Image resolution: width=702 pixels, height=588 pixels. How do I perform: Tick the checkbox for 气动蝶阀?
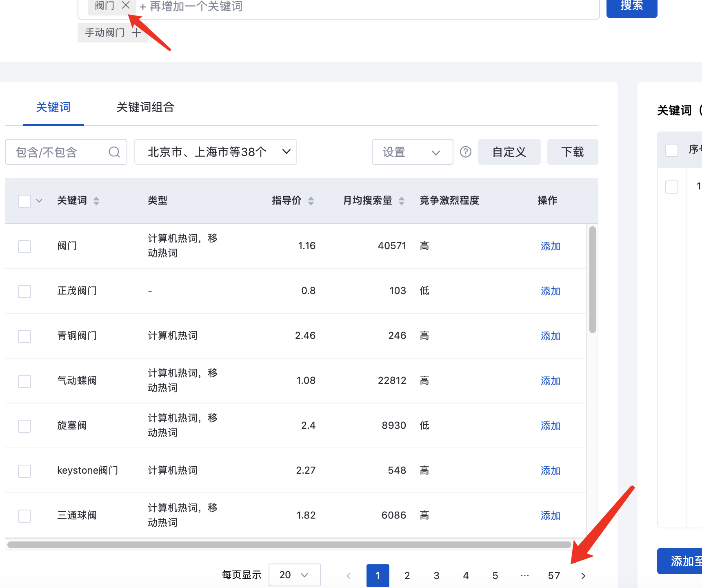[x=24, y=381]
